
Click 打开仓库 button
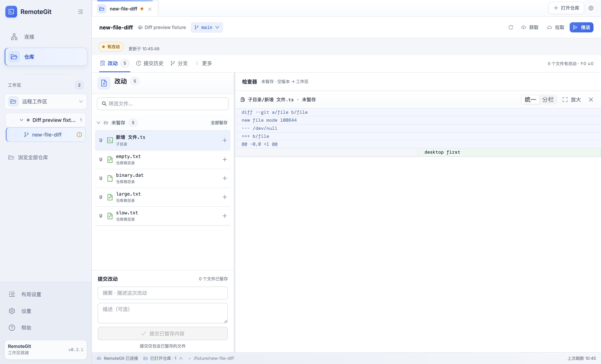coord(566,8)
